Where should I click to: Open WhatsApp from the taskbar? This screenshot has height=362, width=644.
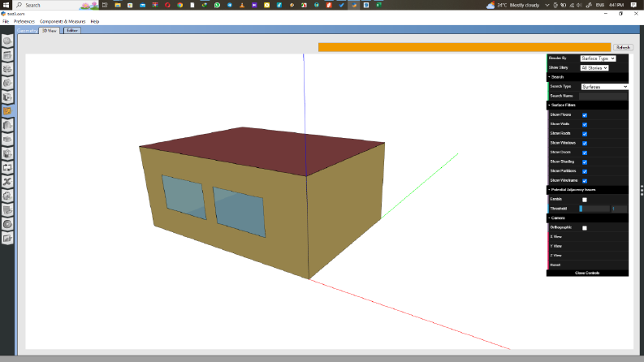218,5
